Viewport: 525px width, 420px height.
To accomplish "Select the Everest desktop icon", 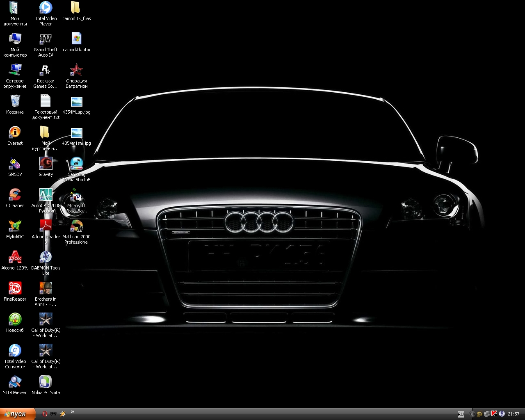I will [15, 133].
